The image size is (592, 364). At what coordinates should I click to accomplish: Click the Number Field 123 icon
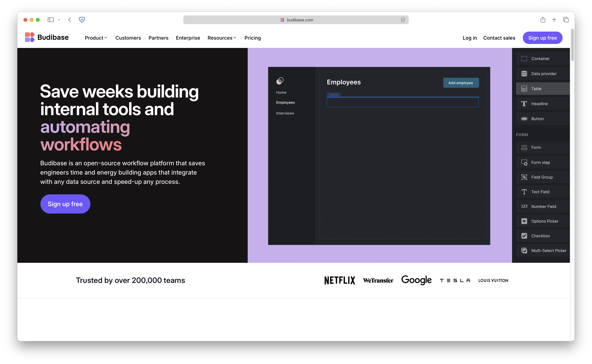pyautogui.click(x=524, y=207)
